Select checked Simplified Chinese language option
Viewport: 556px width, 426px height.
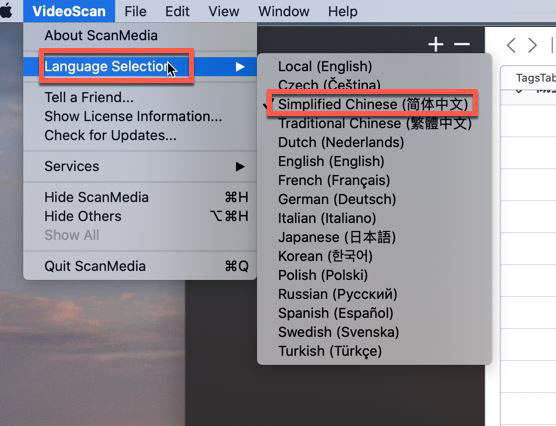point(374,104)
